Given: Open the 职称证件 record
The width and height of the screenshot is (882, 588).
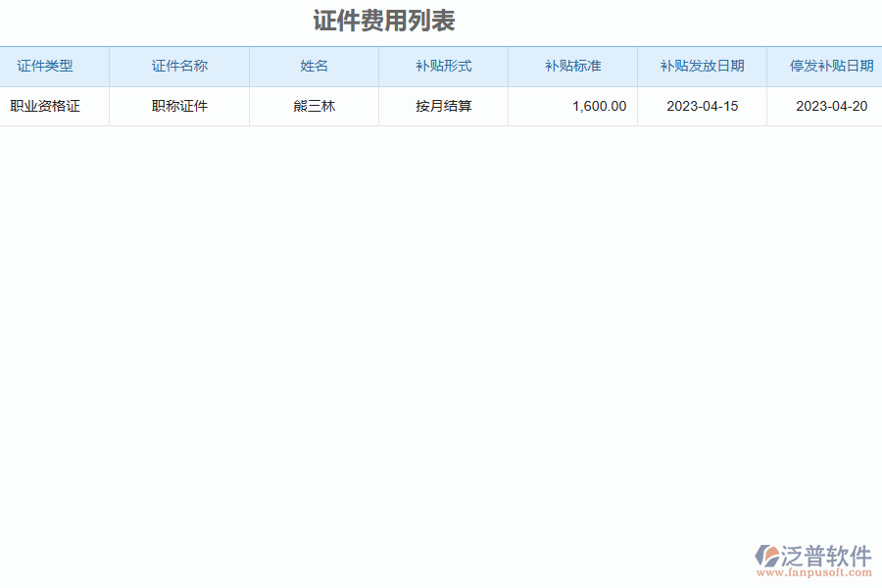Looking at the screenshot, I should coord(178,105).
